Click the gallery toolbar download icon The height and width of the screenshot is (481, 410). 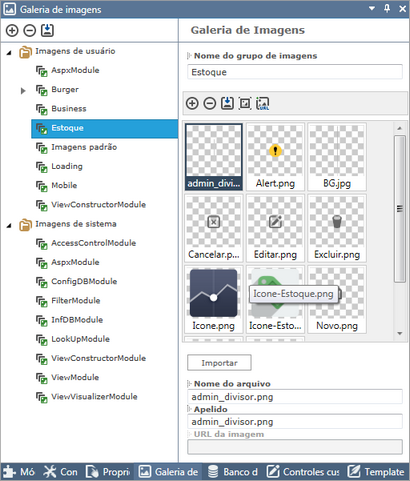tap(227, 103)
